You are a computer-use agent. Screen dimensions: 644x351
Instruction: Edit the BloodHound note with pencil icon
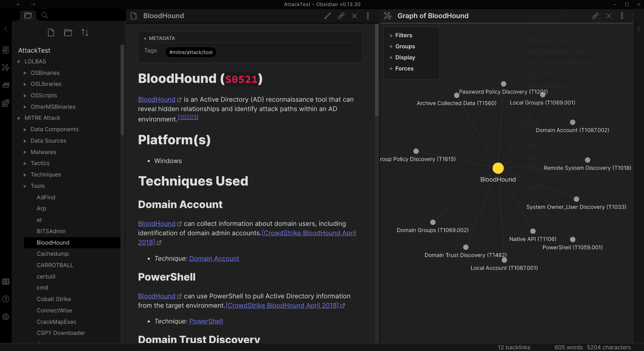328,16
